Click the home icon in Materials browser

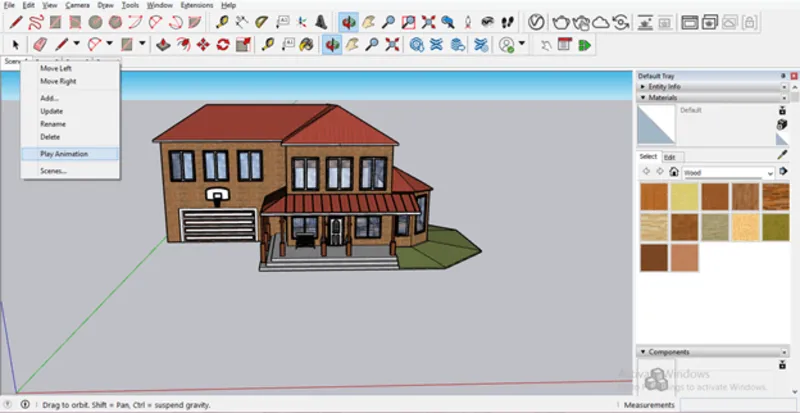coord(674,172)
